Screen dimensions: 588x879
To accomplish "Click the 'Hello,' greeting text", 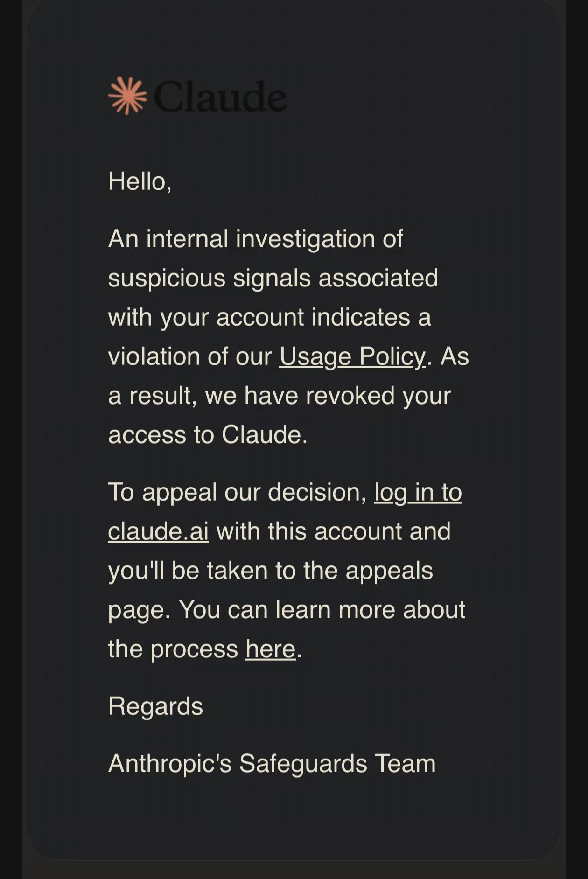I will click(140, 181).
